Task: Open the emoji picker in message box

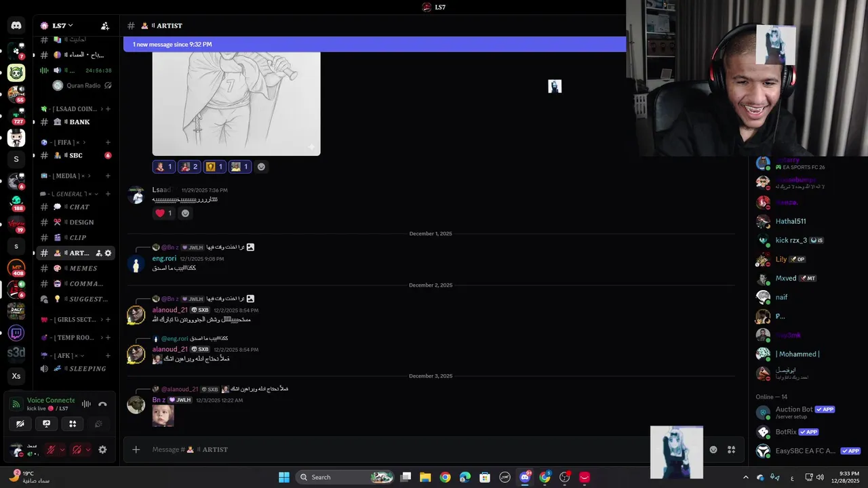Action: click(713, 449)
